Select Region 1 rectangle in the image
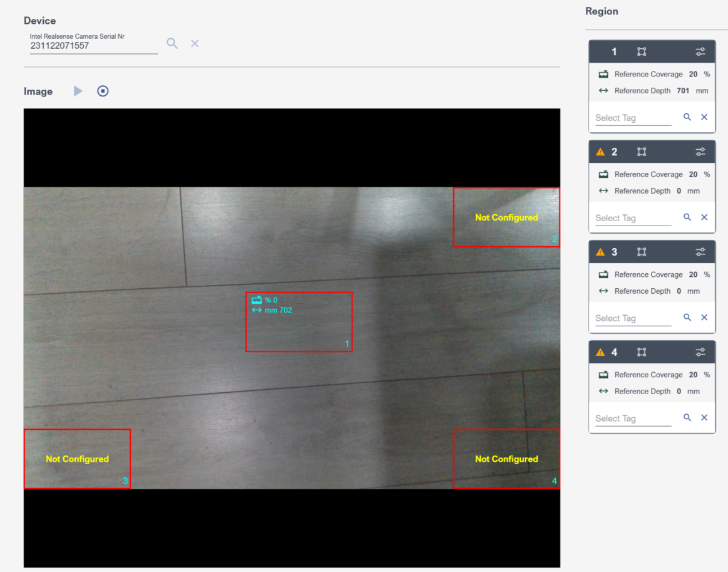Viewport: 728px width, 572px height. [299, 329]
